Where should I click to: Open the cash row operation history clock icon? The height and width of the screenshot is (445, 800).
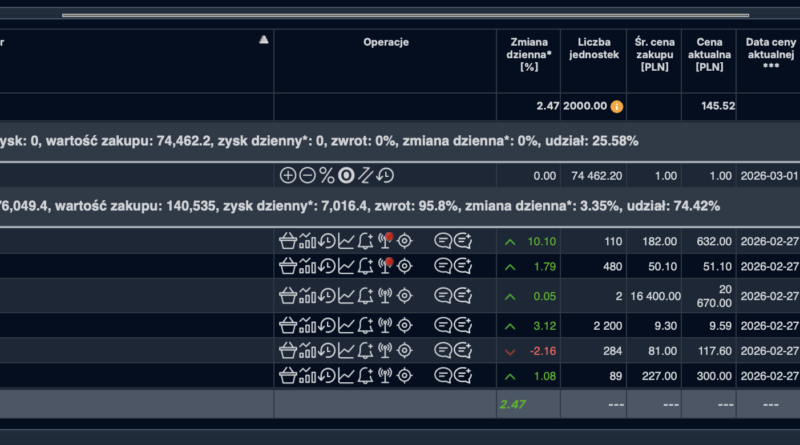(x=385, y=175)
